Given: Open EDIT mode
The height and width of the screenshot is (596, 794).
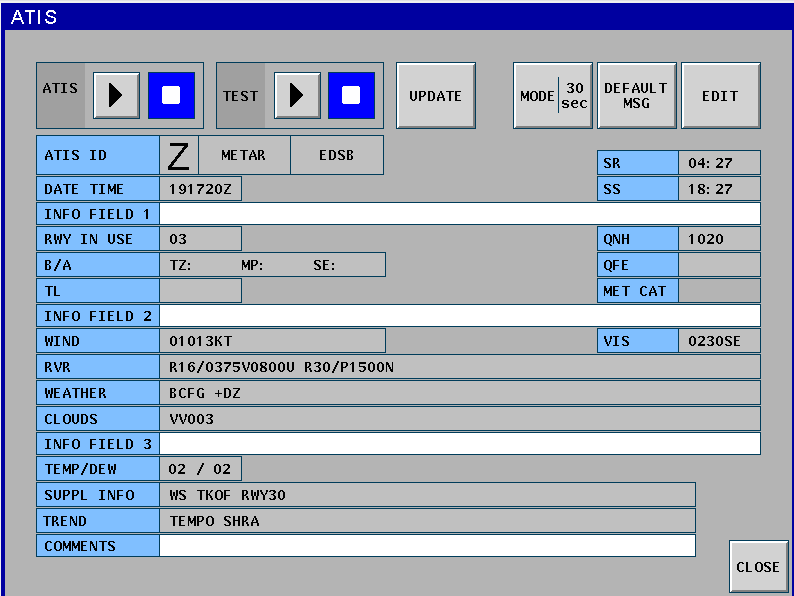Looking at the screenshot, I should click(x=720, y=96).
